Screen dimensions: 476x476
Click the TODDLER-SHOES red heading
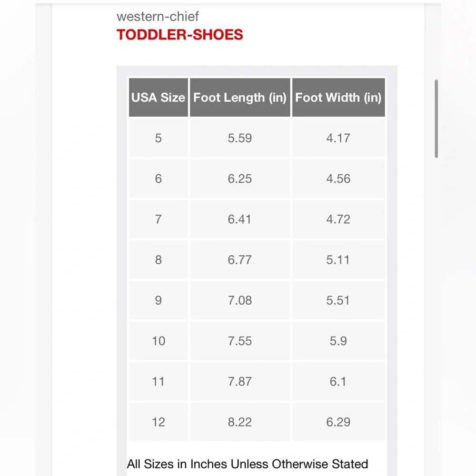pyautogui.click(x=180, y=35)
